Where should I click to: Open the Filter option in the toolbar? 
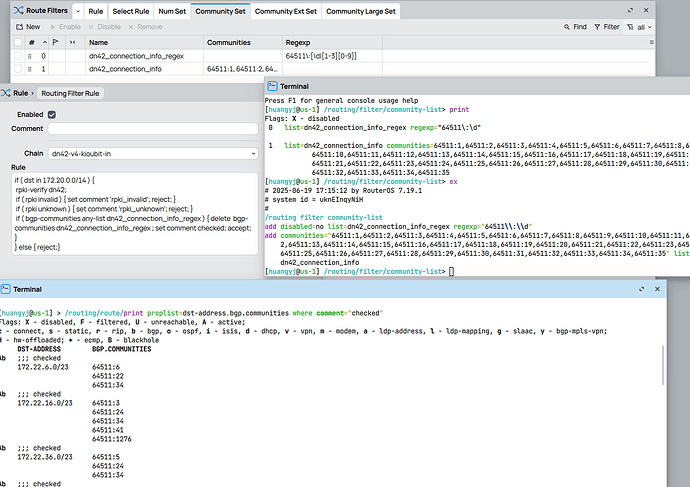607,27
